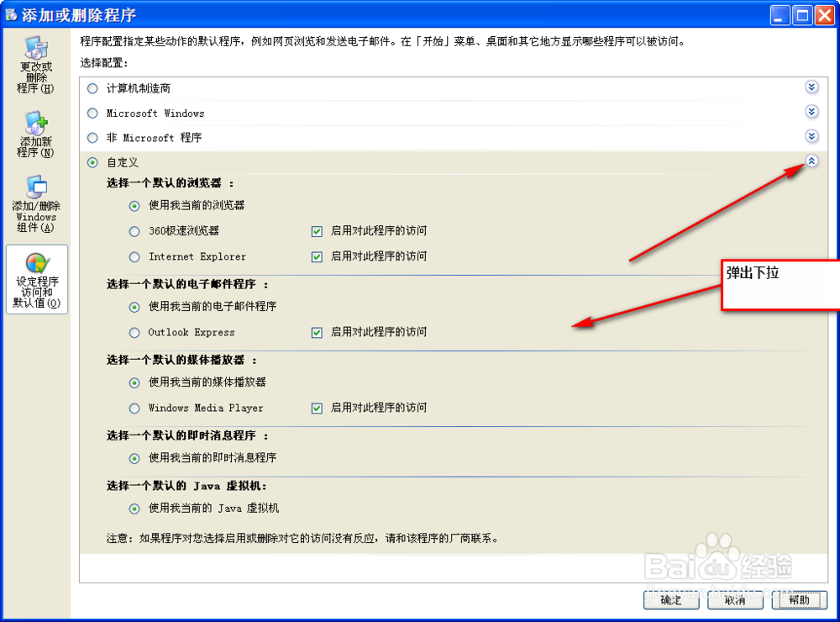Click the 确定 button
This screenshot has width=840, height=622.
tap(671, 600)
